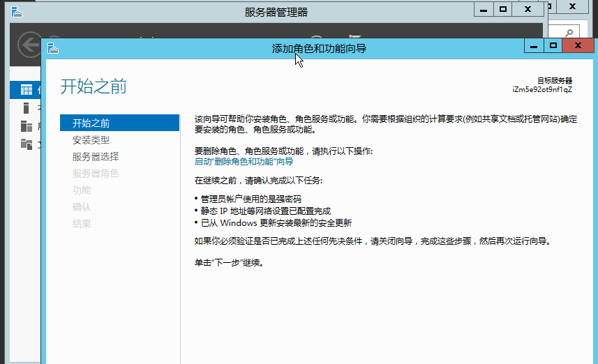This screenshot has width=598, height=364.
Task: Click the wizard title bar app icon
Action: point(53,48)
